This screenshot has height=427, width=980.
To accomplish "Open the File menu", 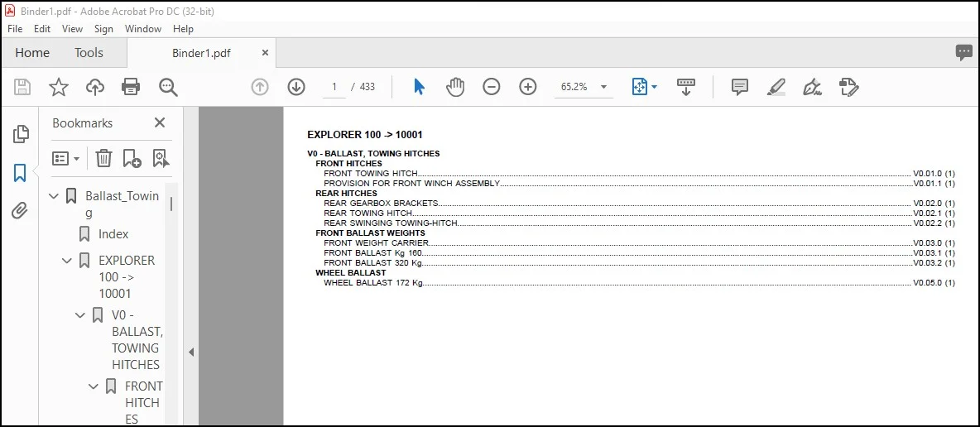I will click(x=14, y=29).
